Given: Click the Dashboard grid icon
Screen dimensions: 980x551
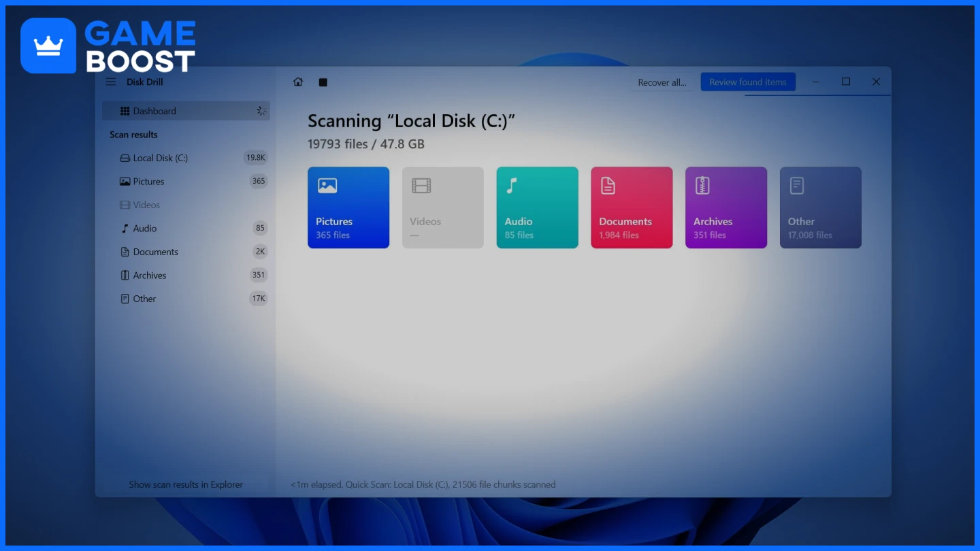Looking at the screenshot, I should pyautogui.click(x=125, y=110).
